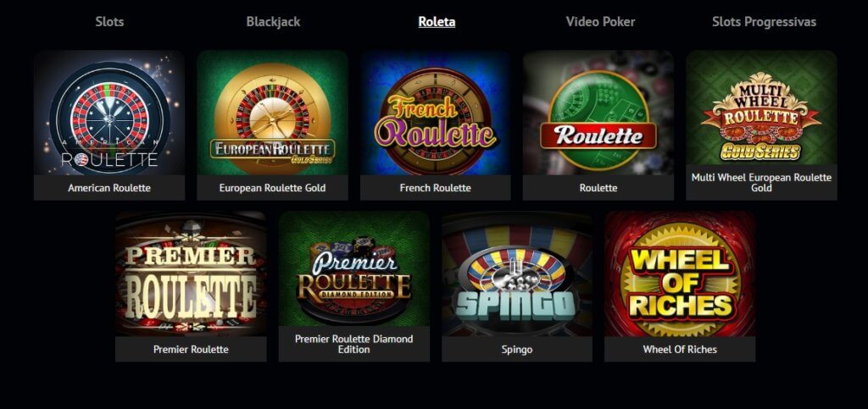868x409 pixels.
Task: Select the Roleta tab
Action: (437, 21)
